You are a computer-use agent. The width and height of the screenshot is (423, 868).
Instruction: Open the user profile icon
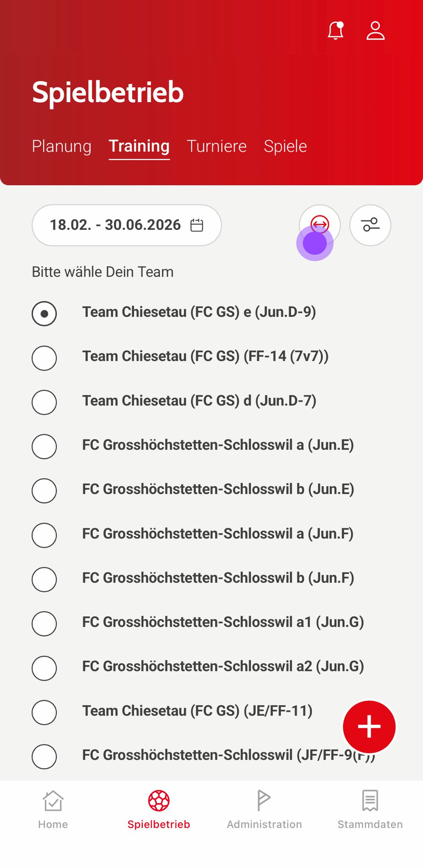tap(375, 31)
